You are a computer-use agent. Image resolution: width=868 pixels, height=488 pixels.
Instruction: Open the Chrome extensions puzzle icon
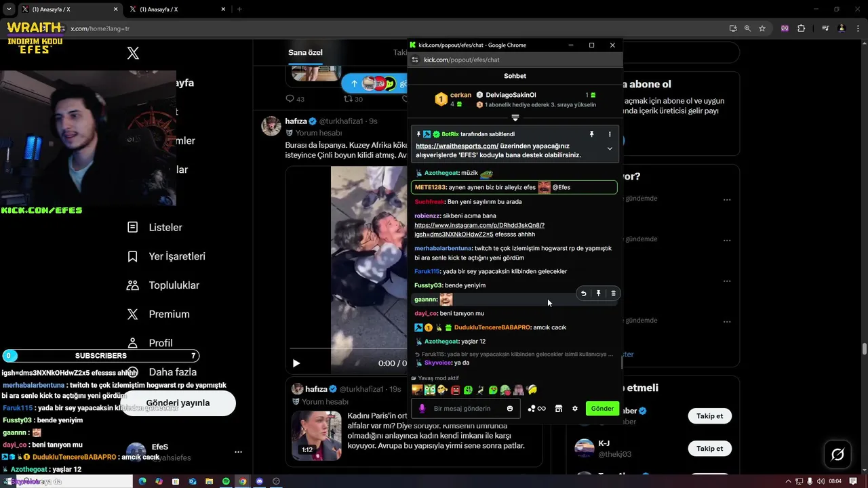802,28
